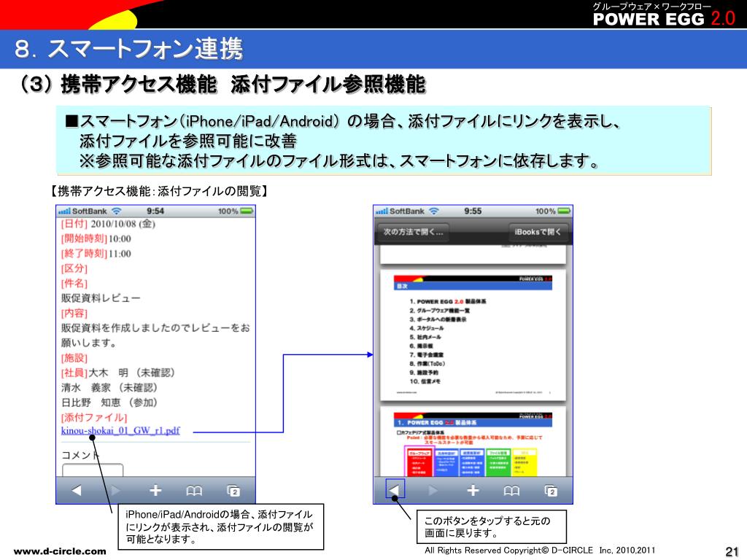Screen dimensions: 747x560
Task: Click the 大木 明 (未確認) entry
Action: pos(132,373)
